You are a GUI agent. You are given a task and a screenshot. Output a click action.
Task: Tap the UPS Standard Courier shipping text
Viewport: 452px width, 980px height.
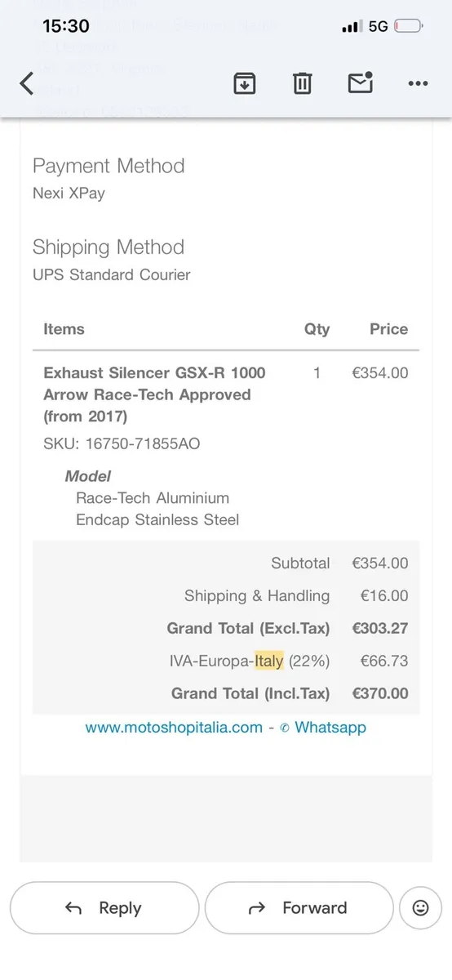tap(112, 275)
